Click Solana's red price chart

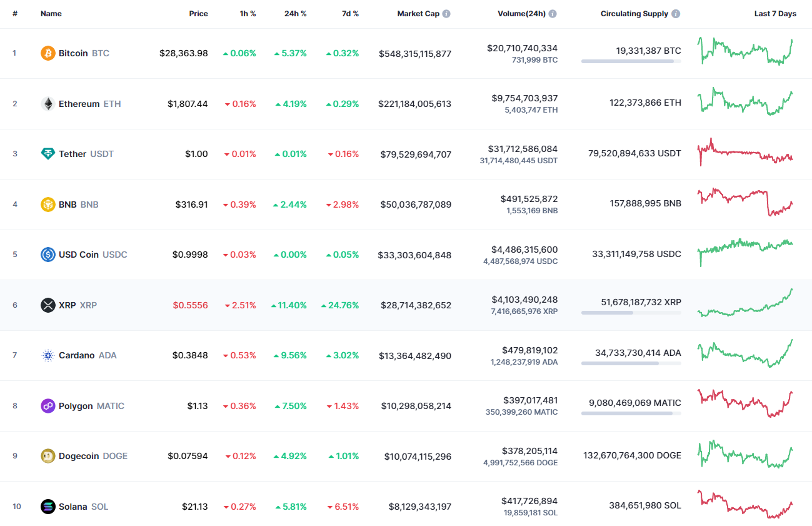[745, 506]
